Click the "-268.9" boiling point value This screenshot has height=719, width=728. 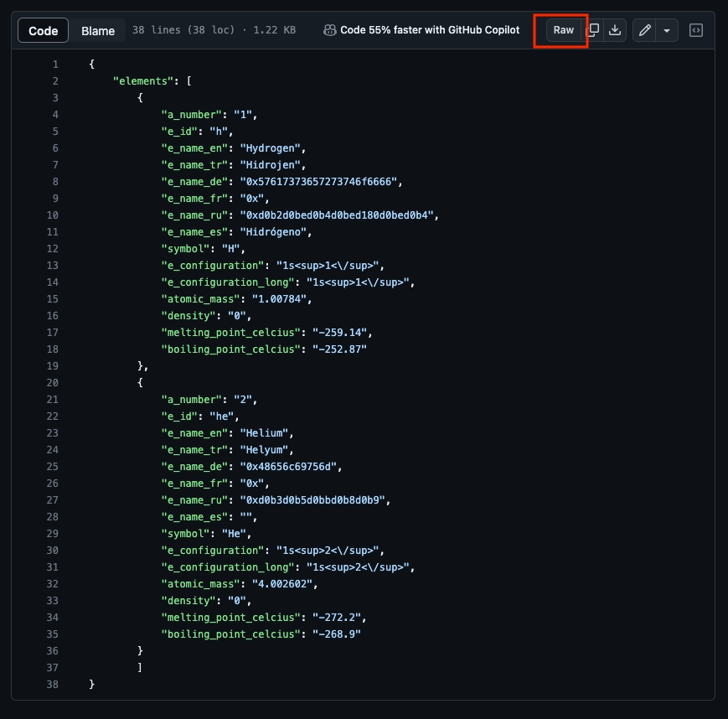click(x=337, y=634)
